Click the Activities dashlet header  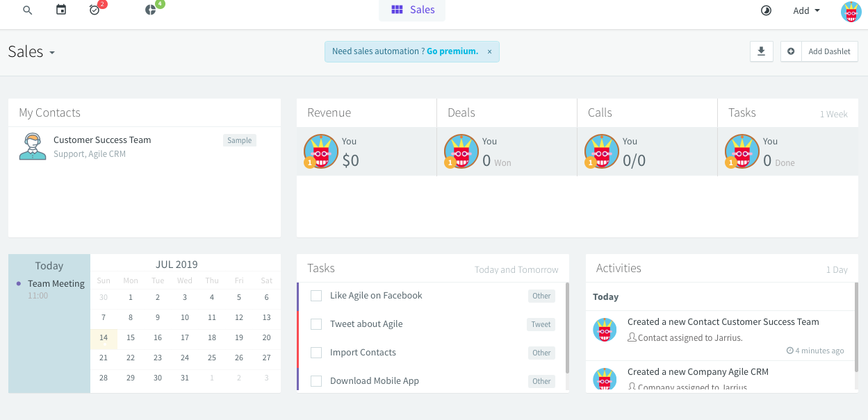click(x=722, y=268)
